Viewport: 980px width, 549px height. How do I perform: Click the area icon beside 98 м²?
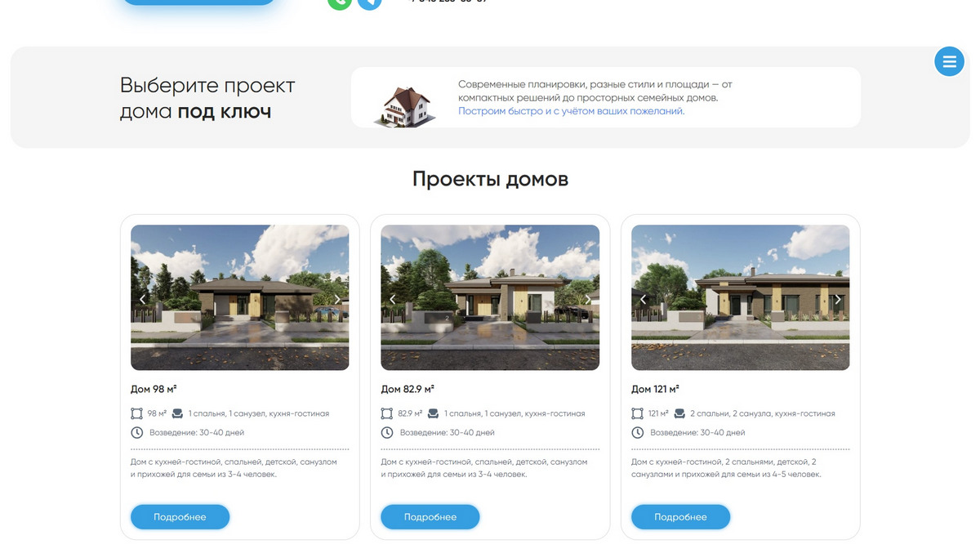click(x=136, y=413)
